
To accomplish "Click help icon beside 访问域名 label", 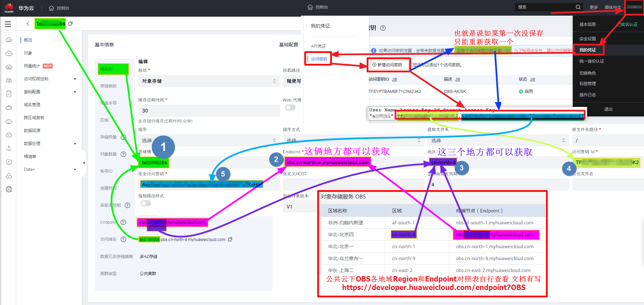I will (123, 239).
